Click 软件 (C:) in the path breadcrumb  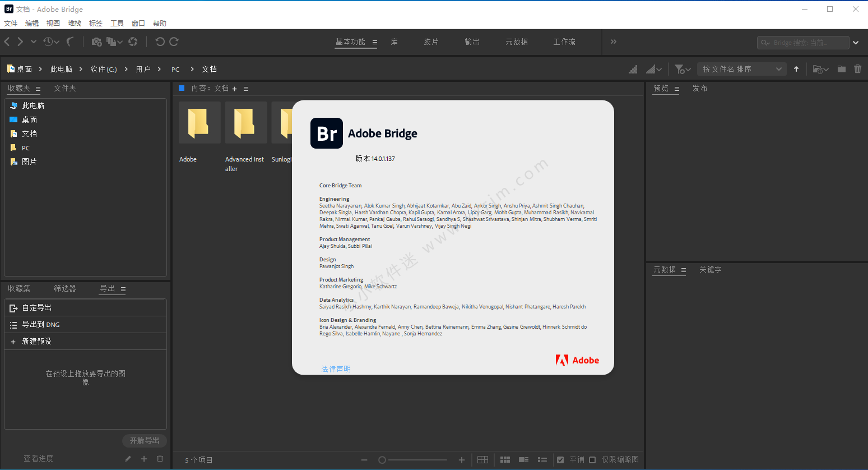(x=104, y=69)
